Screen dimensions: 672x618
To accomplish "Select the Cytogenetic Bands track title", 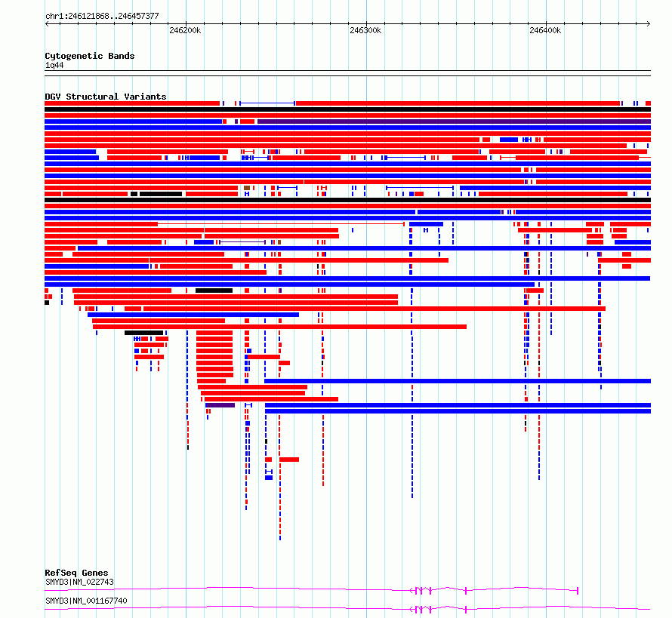I will (90, 56).
